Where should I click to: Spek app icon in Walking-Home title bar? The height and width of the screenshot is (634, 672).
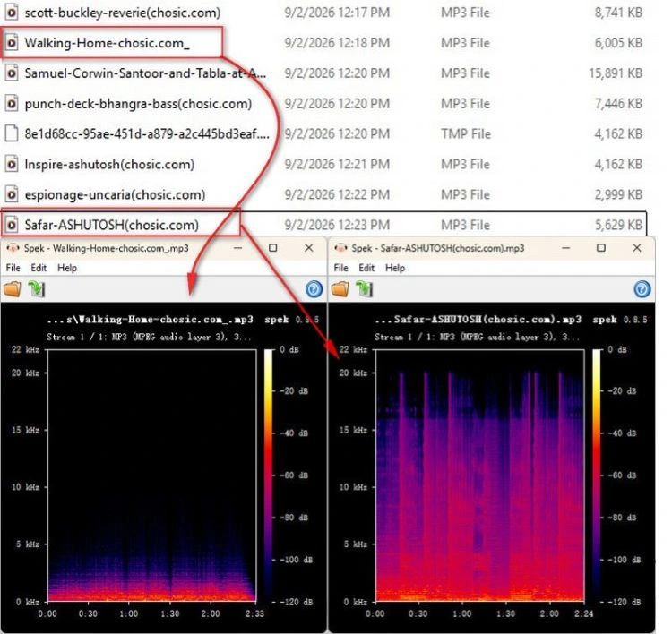pyautogui.click(x=13, y=248)
